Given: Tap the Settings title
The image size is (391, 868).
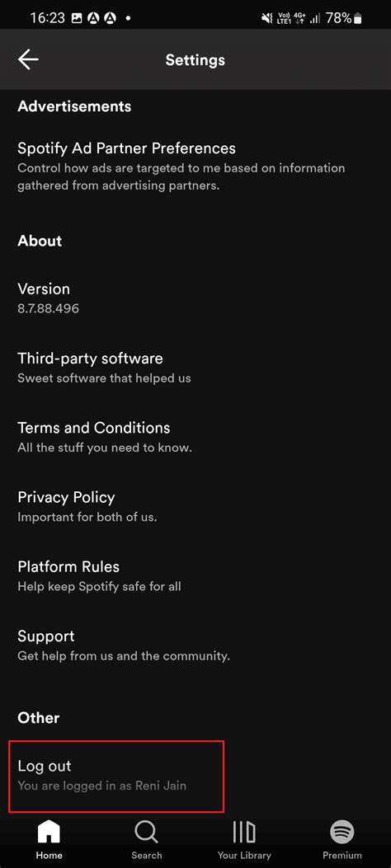Looking at the screenshot, I should coord(195,60).
